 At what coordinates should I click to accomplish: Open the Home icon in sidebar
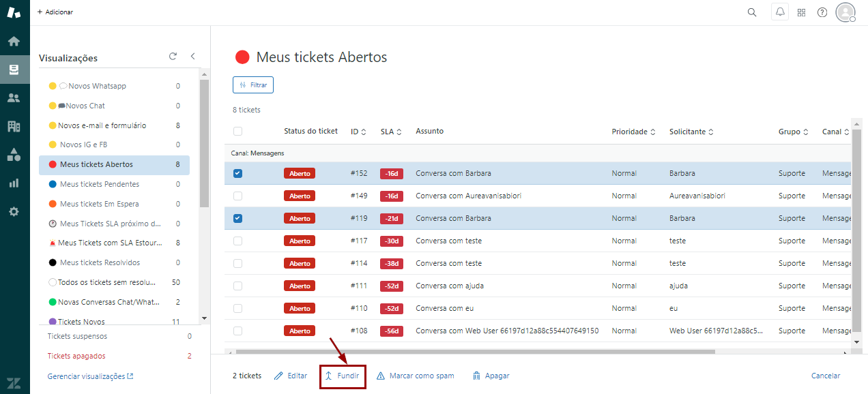[x=14, y=42]
